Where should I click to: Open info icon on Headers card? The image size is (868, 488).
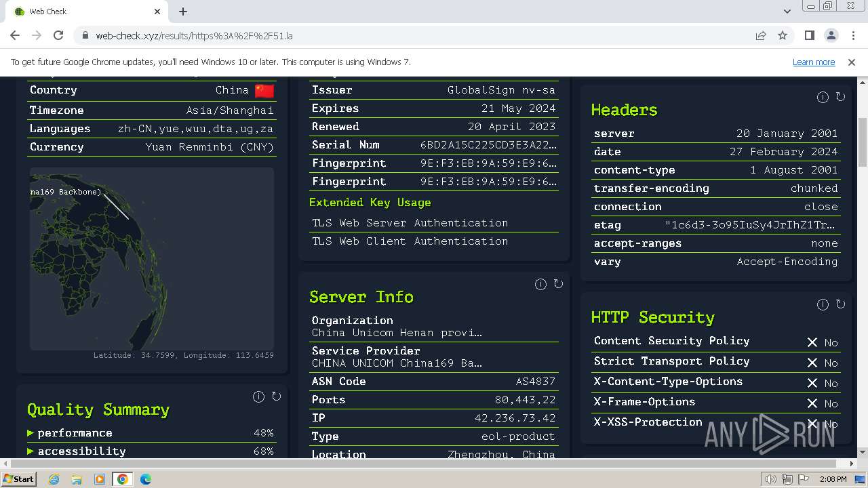[823, 97]
